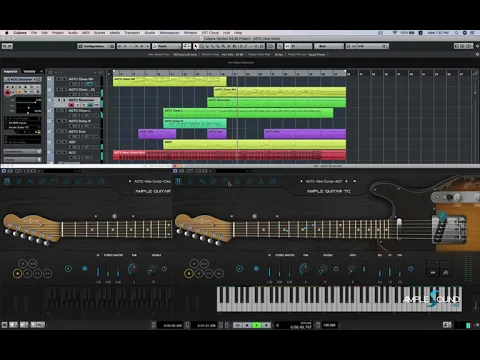The image size is (480, 360).
Task: Click first blue round button in Ample Guitar TC
Action: pyautogui.click(x=239, y=268)
